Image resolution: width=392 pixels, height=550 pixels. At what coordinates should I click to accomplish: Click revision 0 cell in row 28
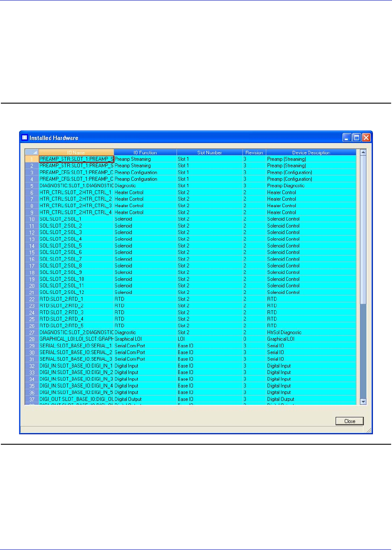[254, 339]
